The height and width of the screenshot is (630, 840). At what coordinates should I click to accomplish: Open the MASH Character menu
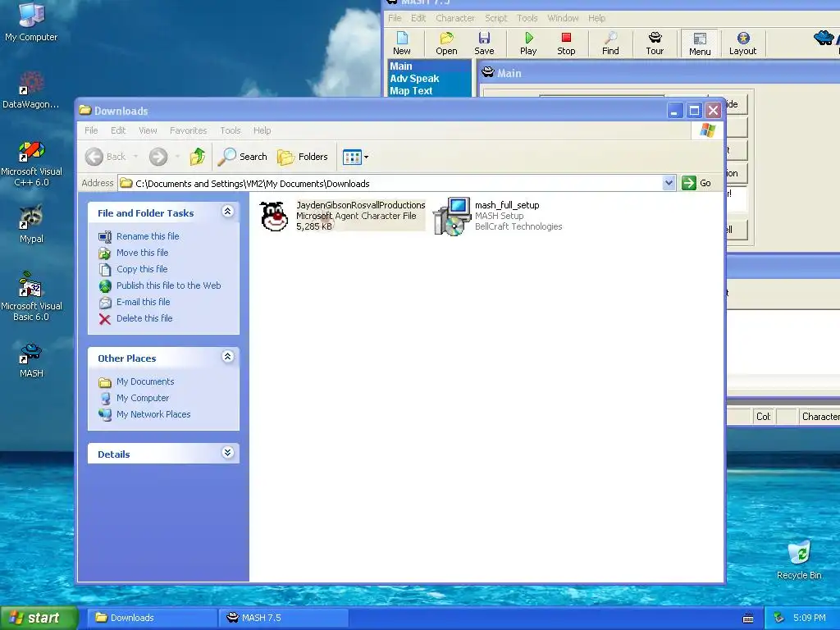point(454,18)
